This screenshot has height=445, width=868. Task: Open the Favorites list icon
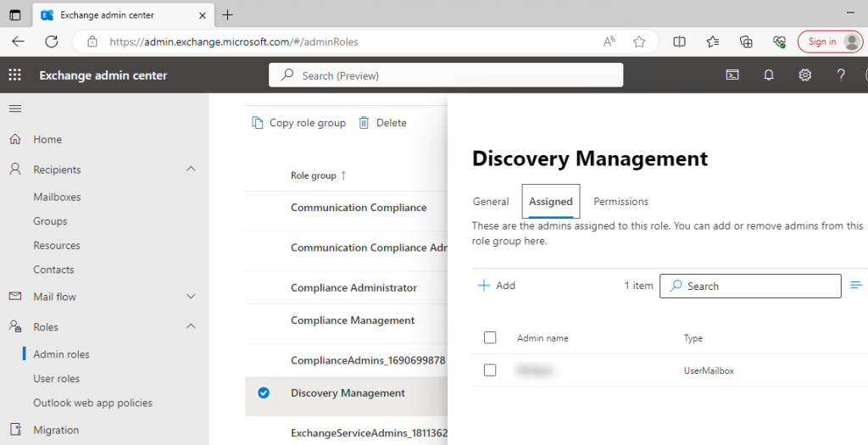(712, 42)
